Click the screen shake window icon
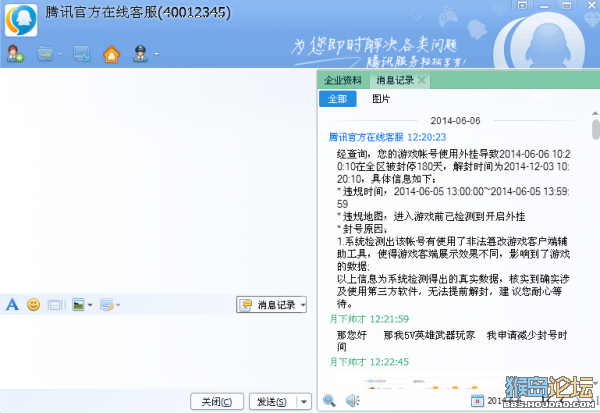 pos(56,305)
